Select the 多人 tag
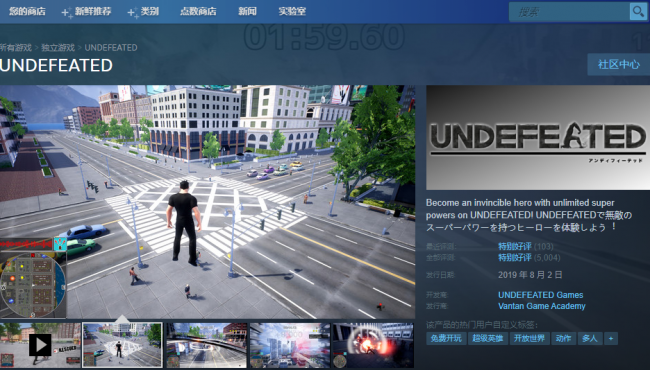 point(589,339)
